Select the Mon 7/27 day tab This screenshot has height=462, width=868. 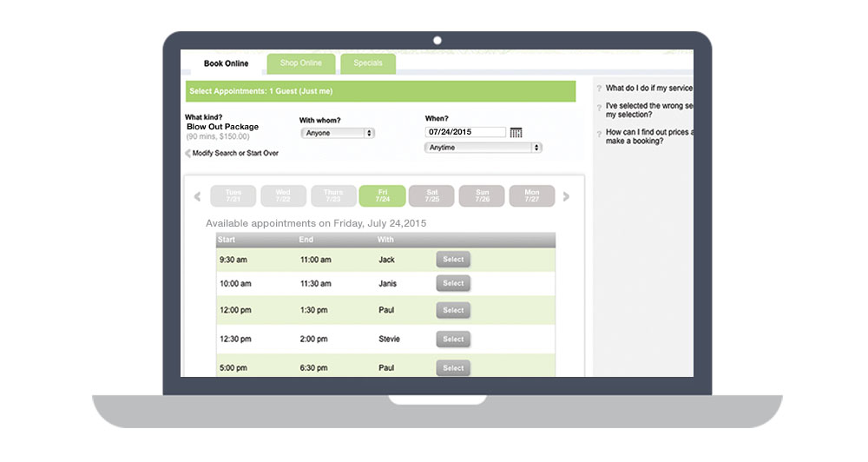[532, 196]
